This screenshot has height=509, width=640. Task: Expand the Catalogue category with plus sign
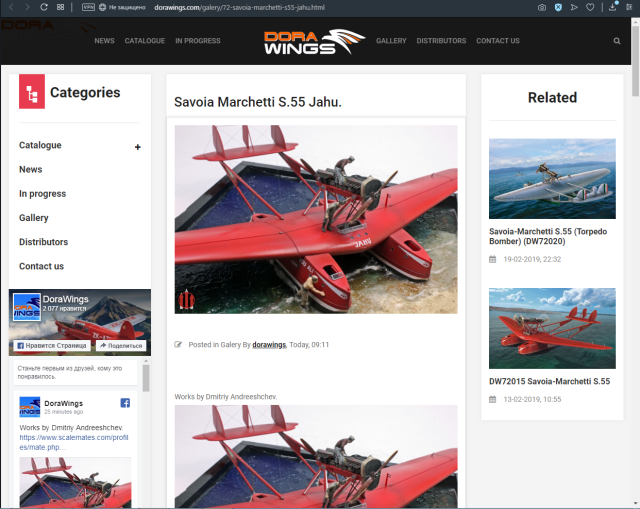(138, 147)
